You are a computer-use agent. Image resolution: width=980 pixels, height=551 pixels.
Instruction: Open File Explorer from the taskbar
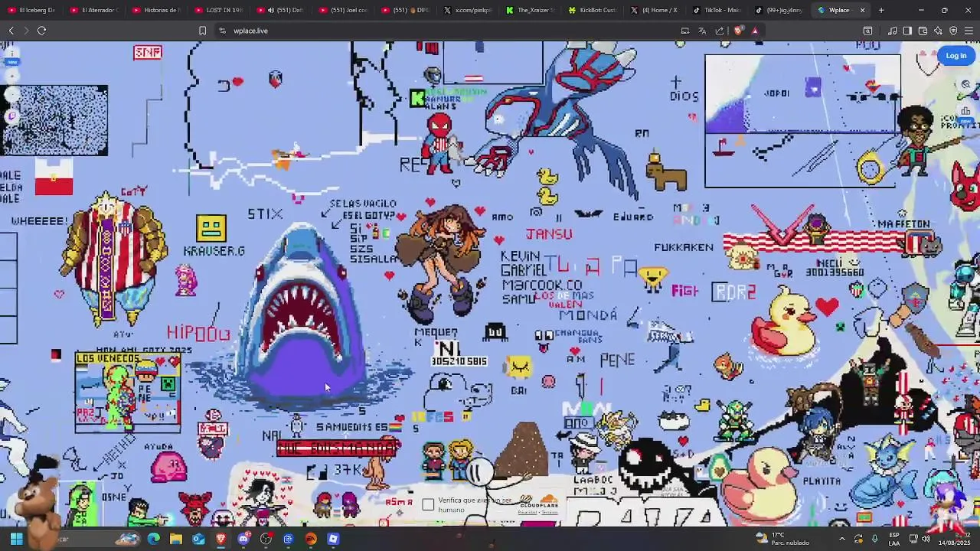pyautogui.click(x=175, y=539)
